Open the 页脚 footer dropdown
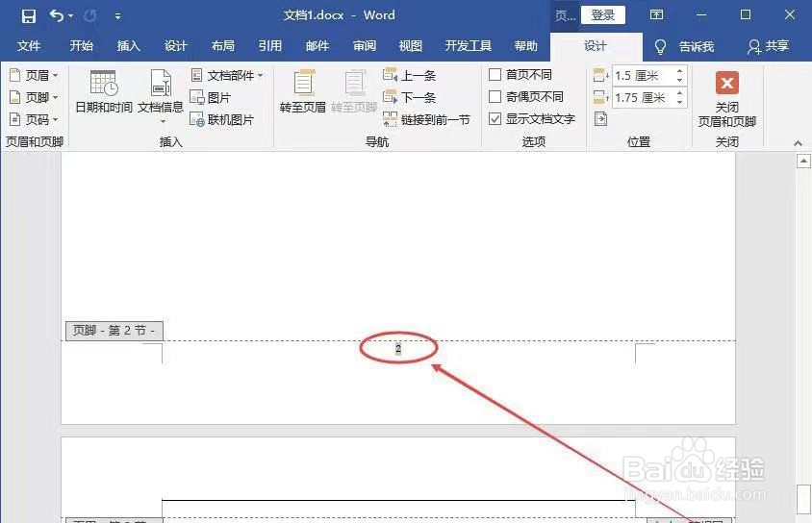Image resolution: width=812 pixels, height=523 pixels. tap(35, 97)
